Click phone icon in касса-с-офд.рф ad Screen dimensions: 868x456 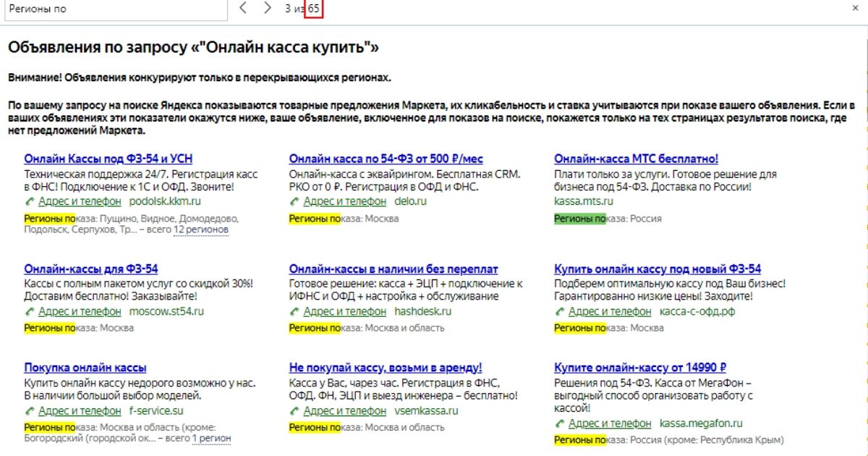pyautogui.click(x=560, y=312)
